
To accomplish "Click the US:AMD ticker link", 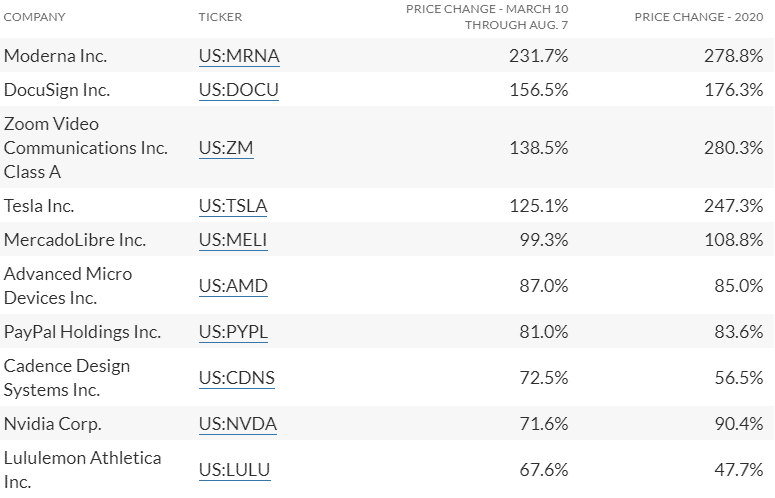I will 233,286.
